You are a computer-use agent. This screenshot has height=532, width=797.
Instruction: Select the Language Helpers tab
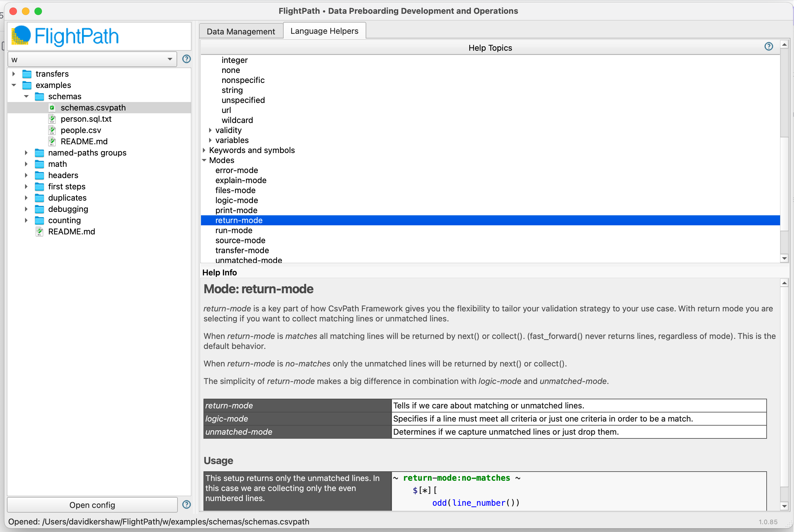[325, 31]
